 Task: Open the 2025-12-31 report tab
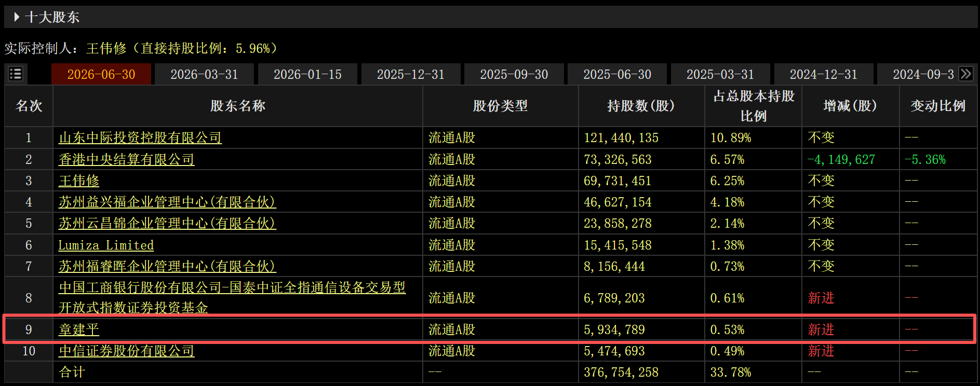[x=411, y=74]
